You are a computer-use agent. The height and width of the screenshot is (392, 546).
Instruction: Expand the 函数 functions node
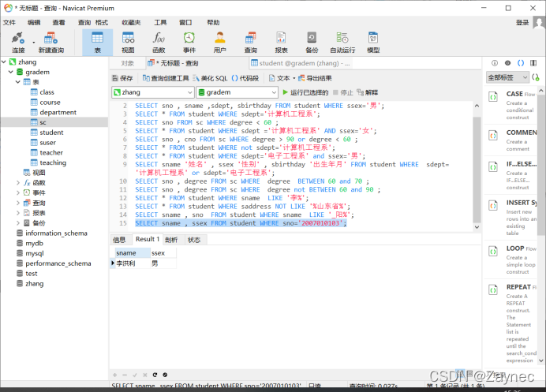[x=18, y=183]
